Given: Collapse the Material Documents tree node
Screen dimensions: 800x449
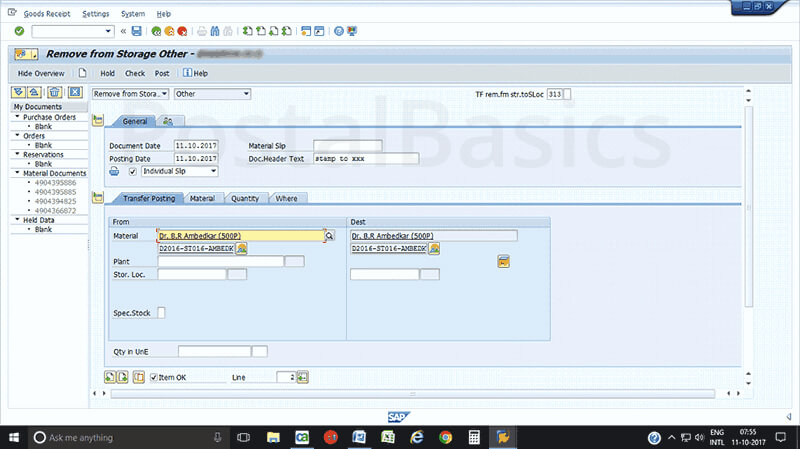Looking at the screenshot, I should pyautogui.click(x=17, y=173).
